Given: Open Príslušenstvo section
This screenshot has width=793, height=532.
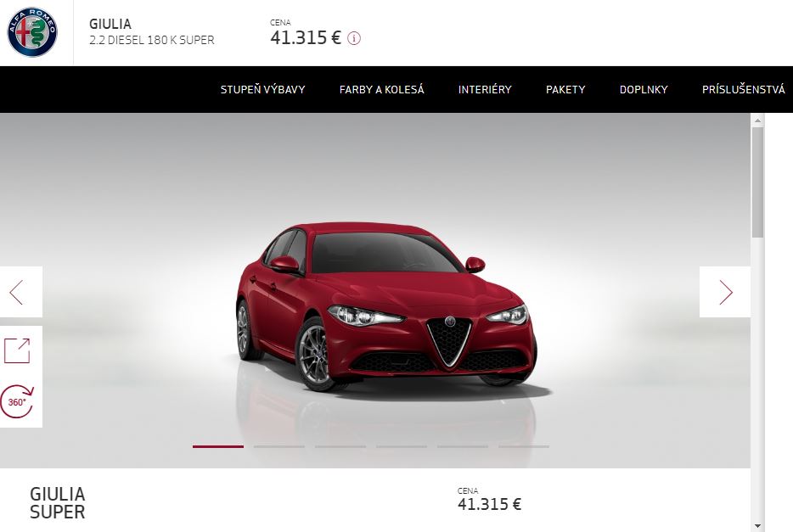Looking at the screenshot, I should [744, 89].
